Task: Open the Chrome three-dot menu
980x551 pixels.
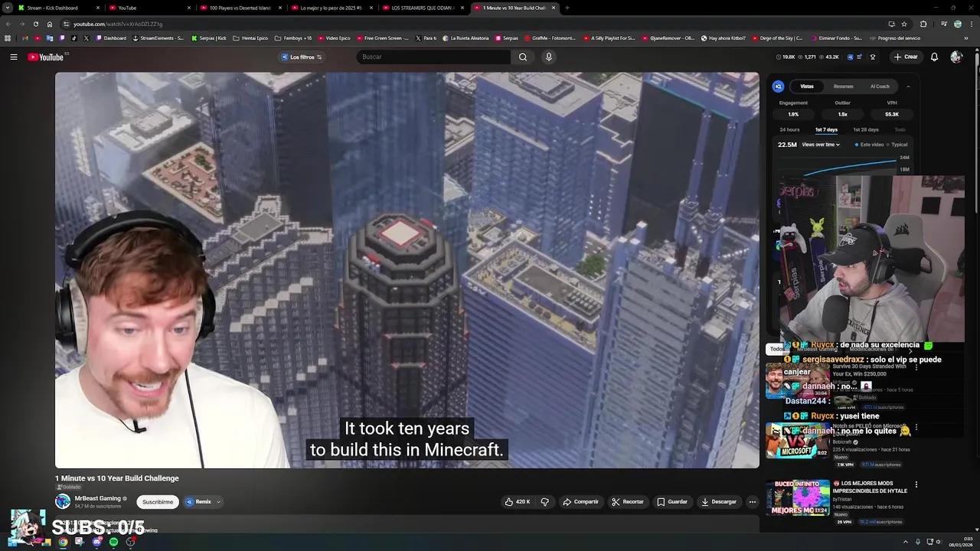Action: point(972,24)
